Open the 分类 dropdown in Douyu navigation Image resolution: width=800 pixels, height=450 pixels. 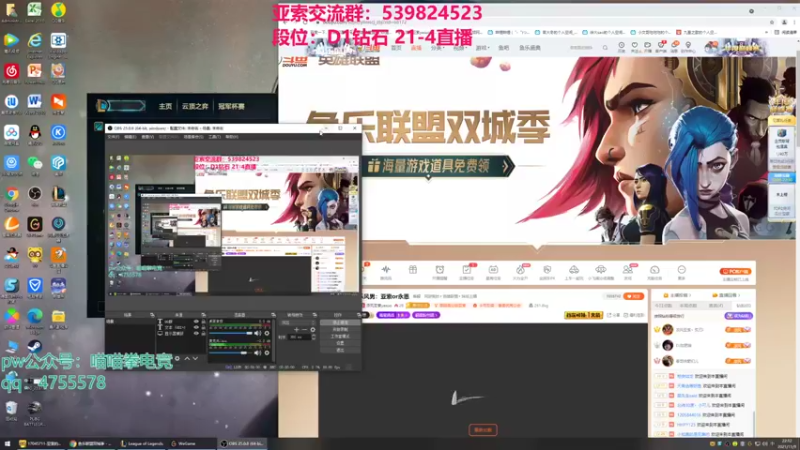tap(437, 48)
